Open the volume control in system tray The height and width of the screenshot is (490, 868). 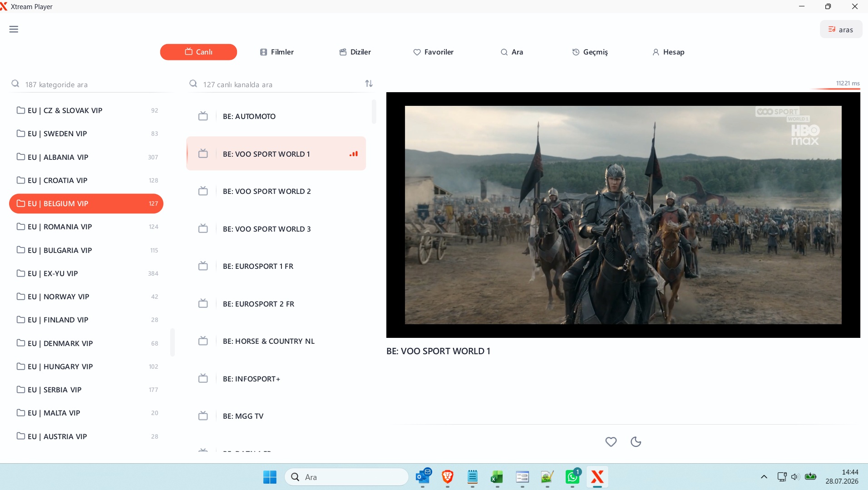[795, 477]
